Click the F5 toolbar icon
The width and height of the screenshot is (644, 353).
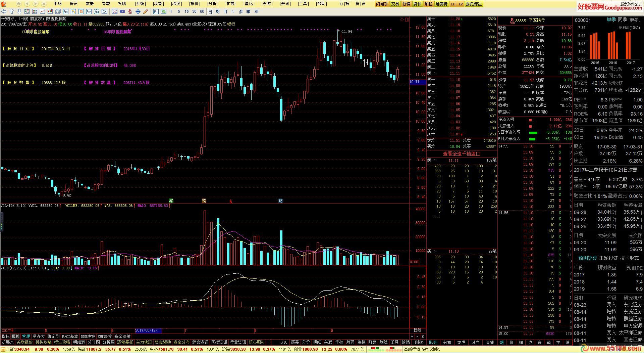(156, 11)
